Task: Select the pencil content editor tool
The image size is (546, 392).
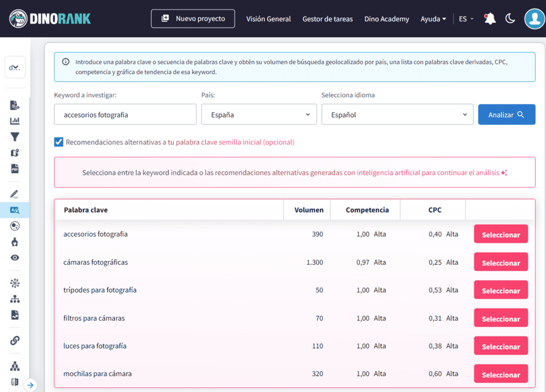Action: click(x=15, y=193)
